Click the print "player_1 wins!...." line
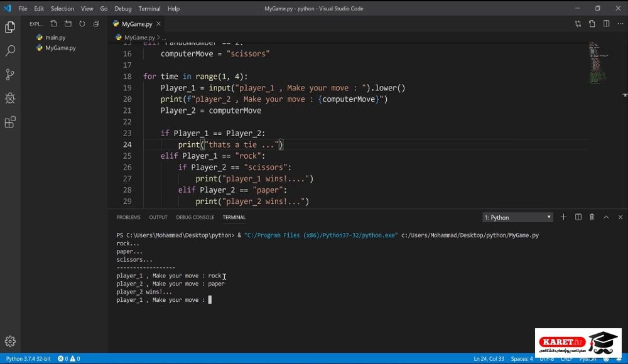The height and width of the screenshot is (364, 628). pos(254,179)
